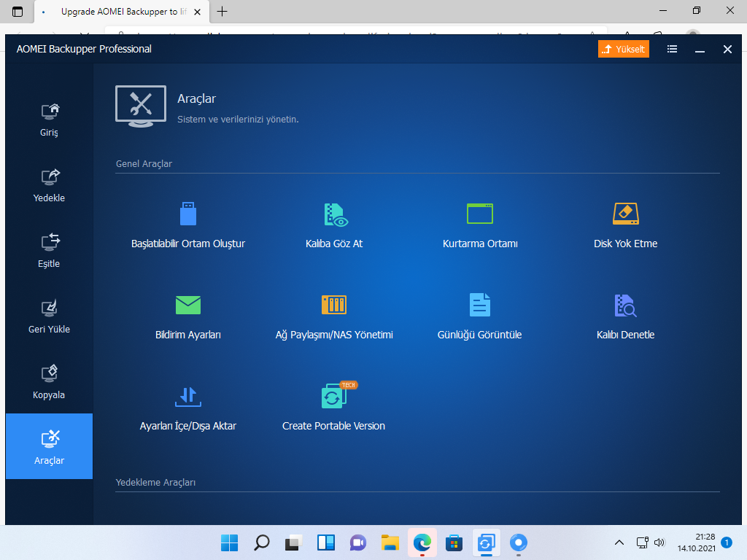
Task: Switch to Kopyala sidebar section
Action: coord(49,384)
